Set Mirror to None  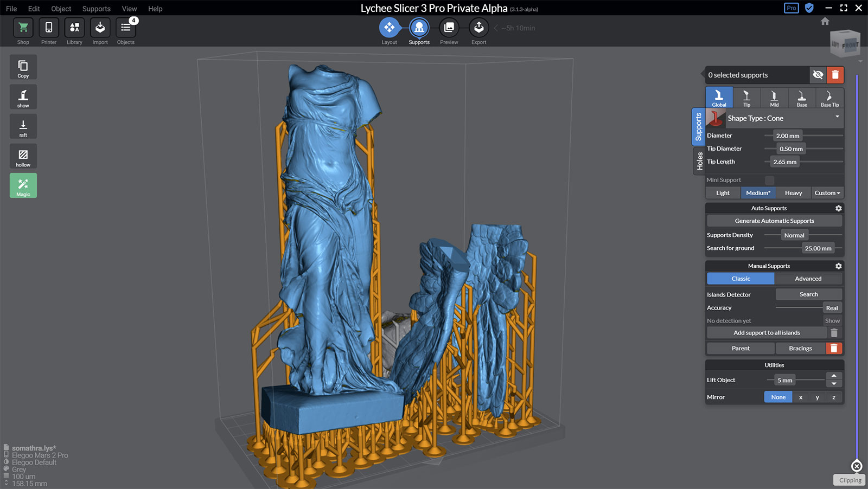[778, 397]
